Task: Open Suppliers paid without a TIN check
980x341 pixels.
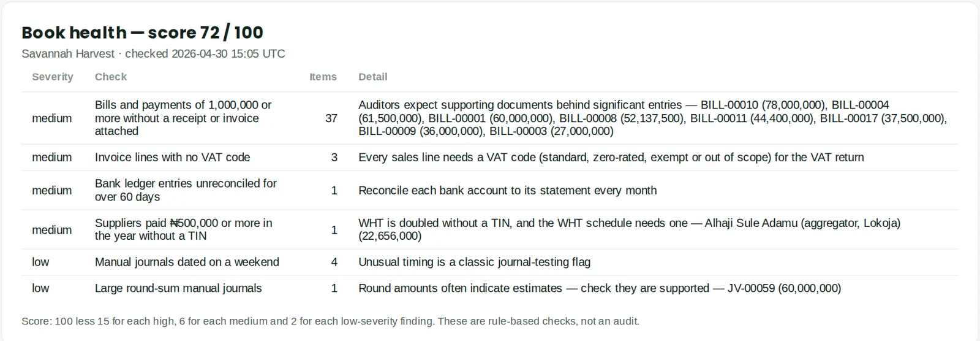Action: pos(490,229)
